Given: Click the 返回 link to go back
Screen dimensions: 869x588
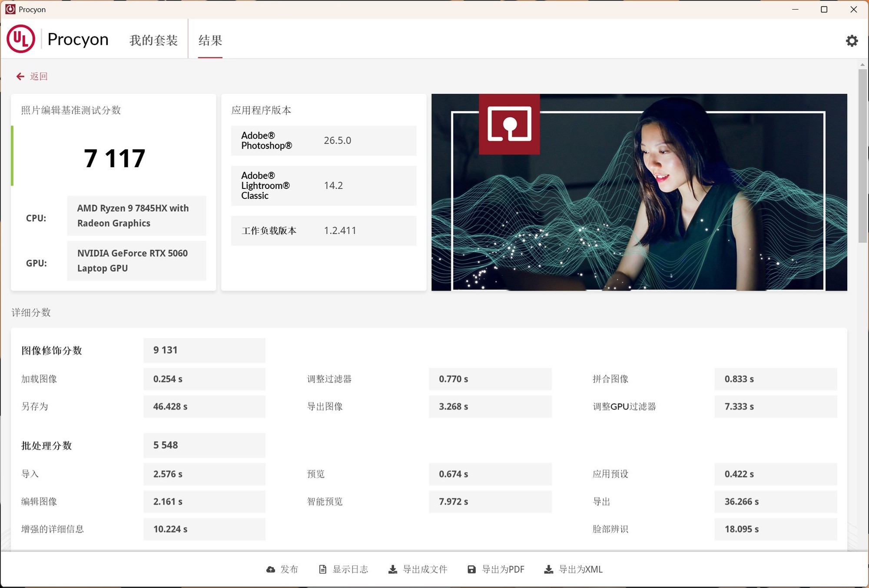Looking at the screenshot, I should tap(39, 76).
